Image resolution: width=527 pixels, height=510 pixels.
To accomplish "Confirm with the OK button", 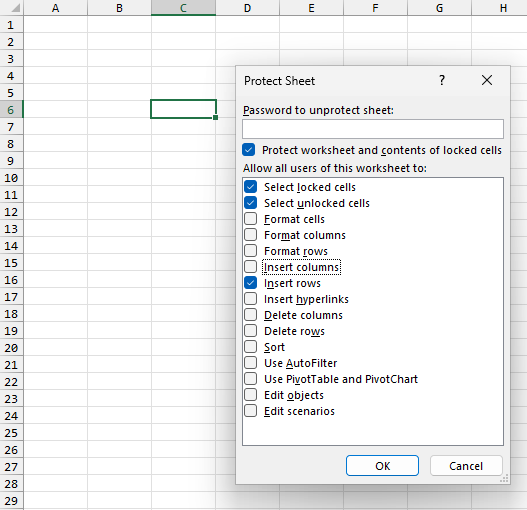I will 382,466.
